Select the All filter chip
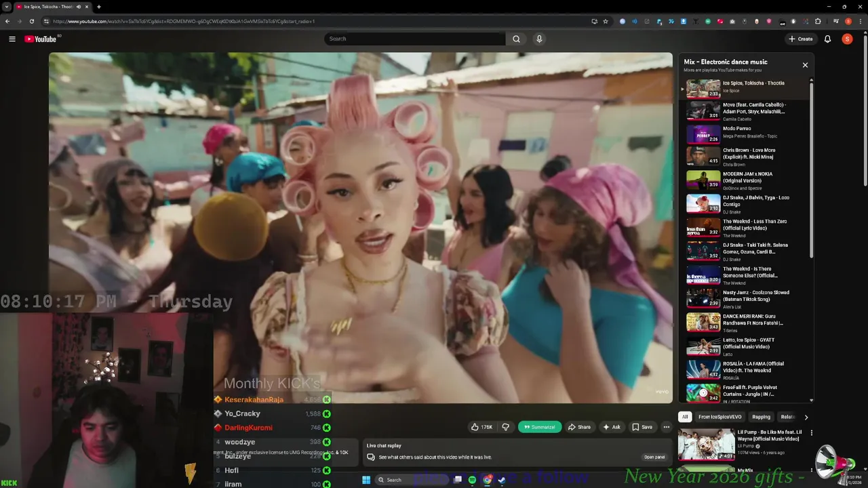The height and width of the screenshot is (488, 868). pyautogui.click(x=685, y=417)
